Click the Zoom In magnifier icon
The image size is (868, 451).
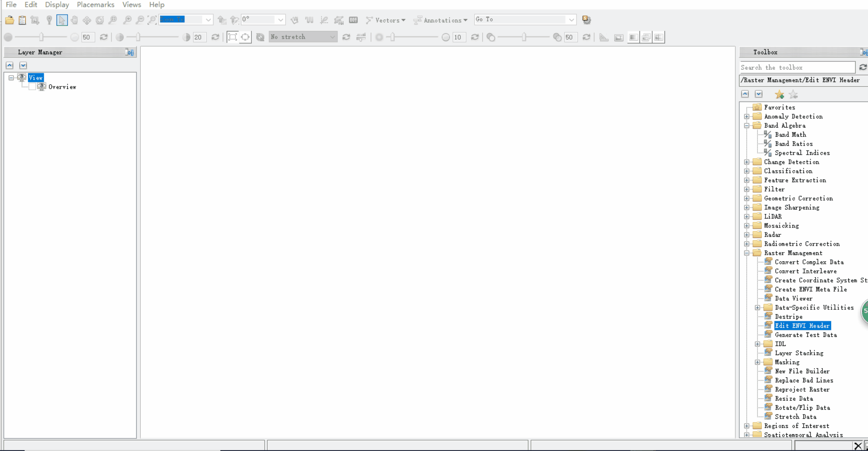[x=128, y=20]
